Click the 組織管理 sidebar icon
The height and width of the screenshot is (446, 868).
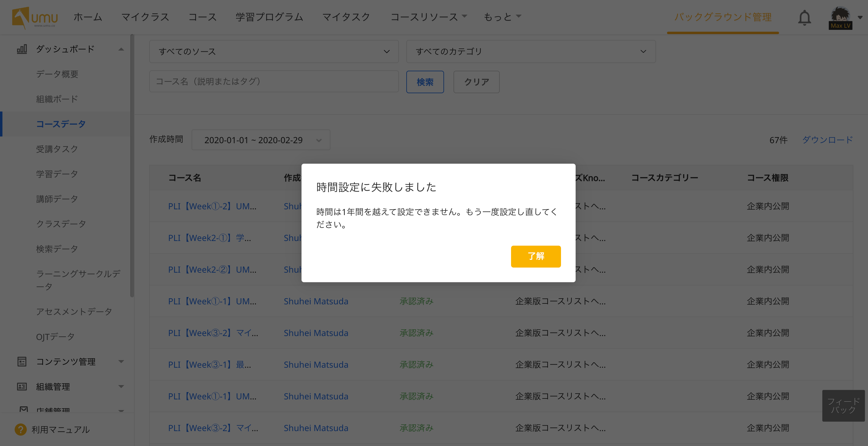click(22, 387)
